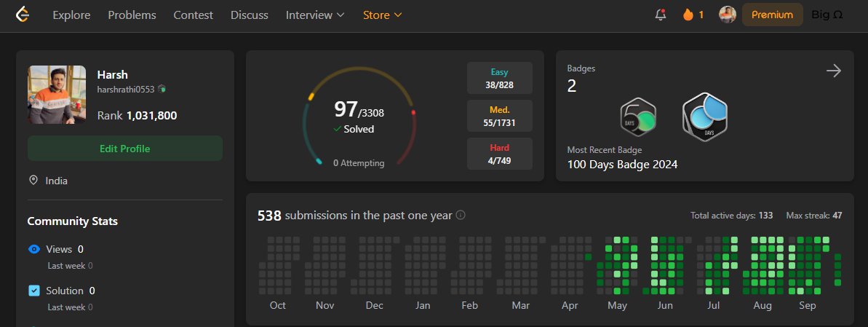Click 'Total active days: 133' text
The width and height of the screenshot is (868, 327).
731,216
